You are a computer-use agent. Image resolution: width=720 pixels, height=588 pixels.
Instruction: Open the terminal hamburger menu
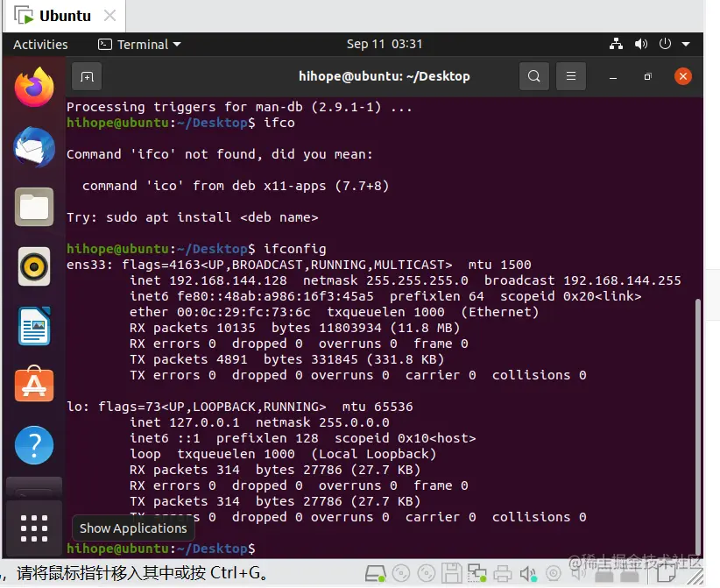(571, 76)
